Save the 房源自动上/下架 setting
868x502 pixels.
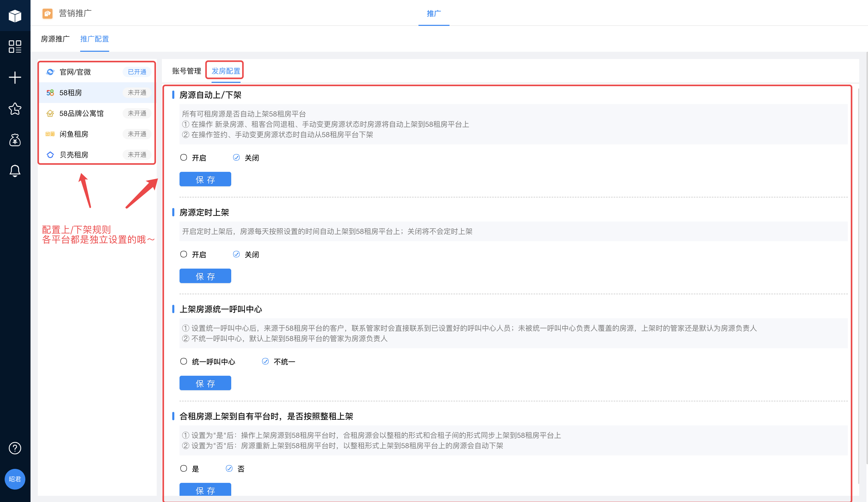point(205,179)
